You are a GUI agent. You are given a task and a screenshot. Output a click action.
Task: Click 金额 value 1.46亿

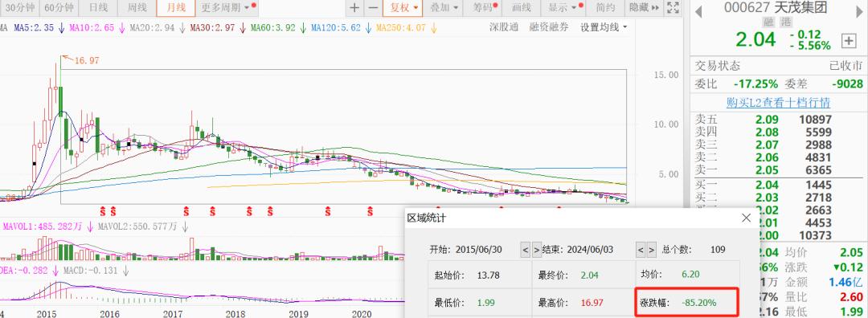[846, 282]
